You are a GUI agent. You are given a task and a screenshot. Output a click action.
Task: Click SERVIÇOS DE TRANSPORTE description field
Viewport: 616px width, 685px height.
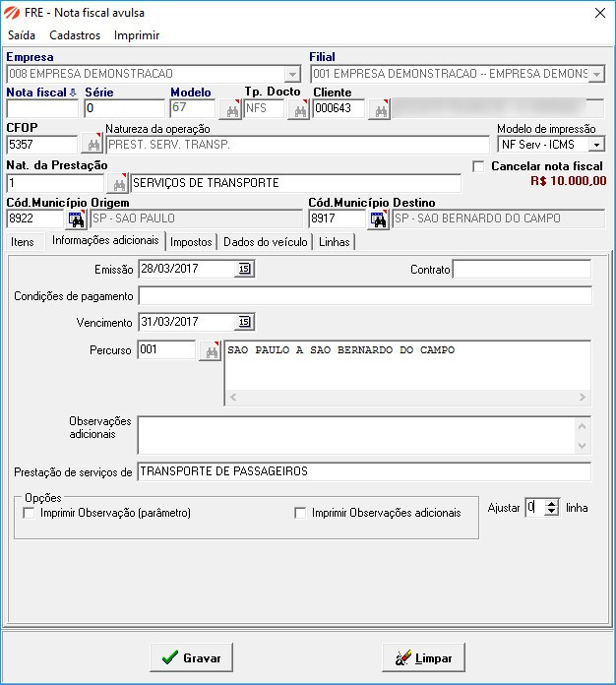[296, 183]
